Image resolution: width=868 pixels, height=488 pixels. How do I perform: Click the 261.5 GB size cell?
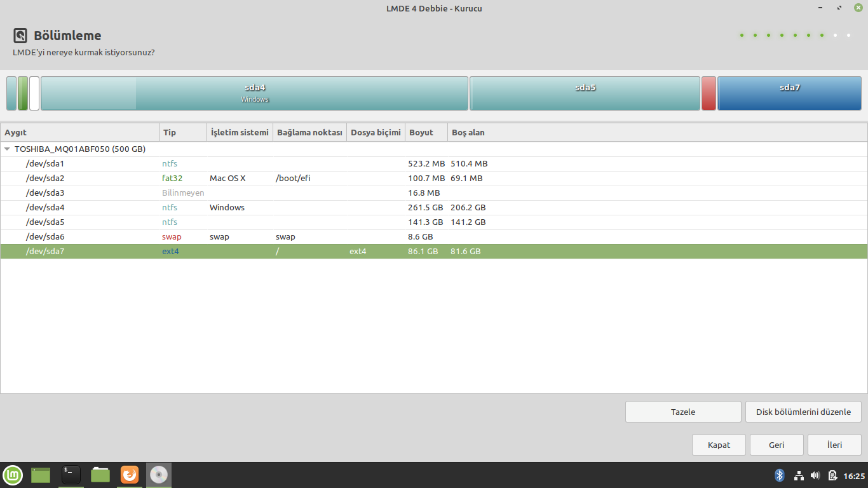point(425,208)
